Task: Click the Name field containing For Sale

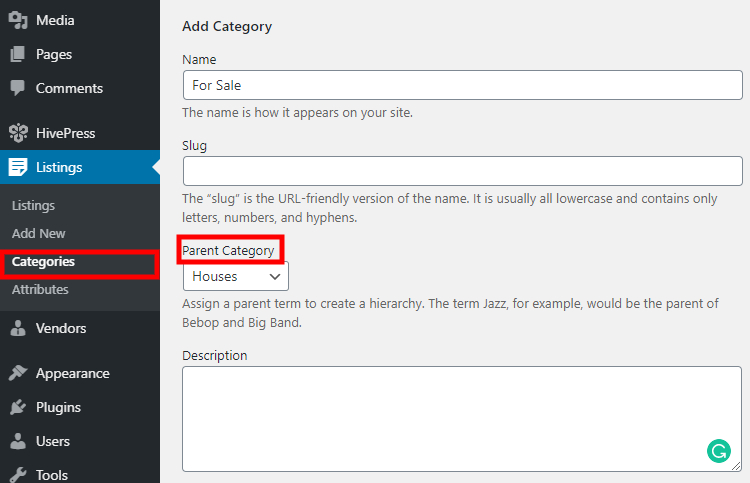Action: [x=463, y=85]
